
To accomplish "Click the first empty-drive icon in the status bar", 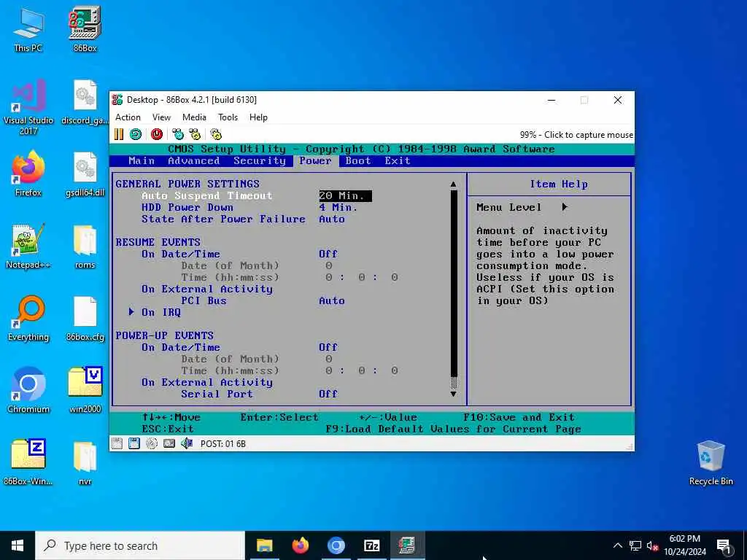I will pyautogui.click(x=117, y=443).
